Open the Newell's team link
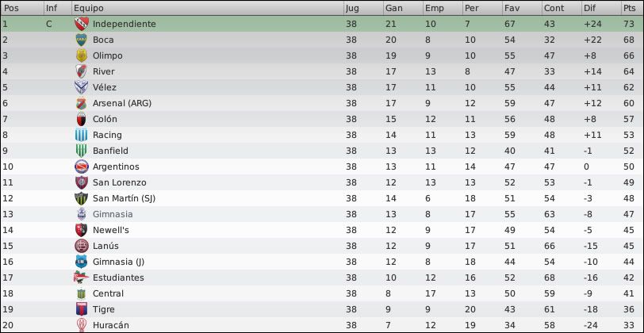This screenshot has width=644, height=333. click(111, 230)
